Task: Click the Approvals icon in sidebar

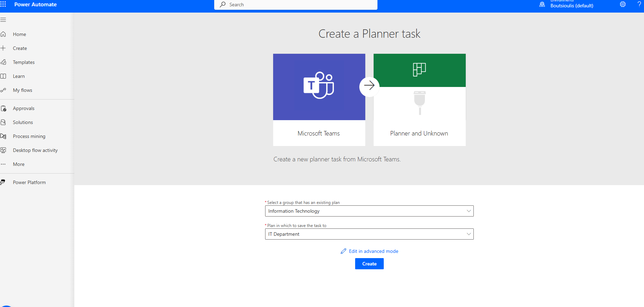Action: click(x=3, y=108)
